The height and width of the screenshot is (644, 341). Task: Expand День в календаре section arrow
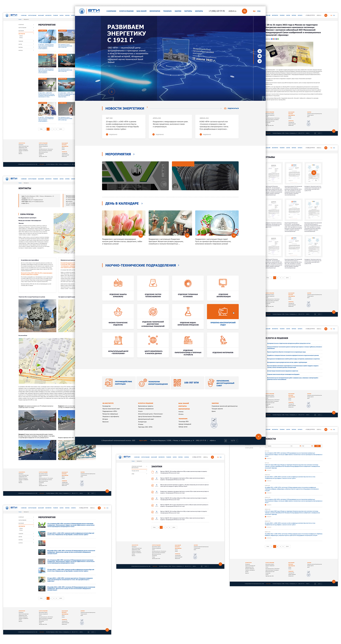pyautogui.click(x=142, y=204)
